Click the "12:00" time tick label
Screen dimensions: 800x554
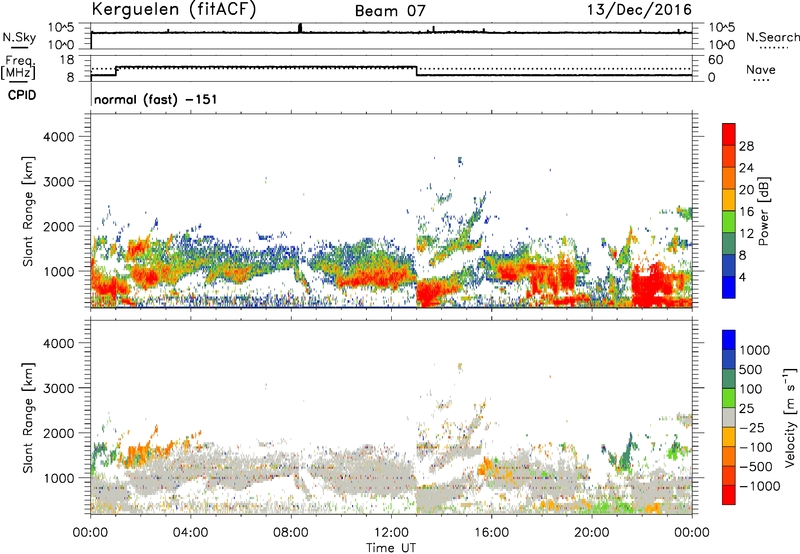pos(391,533)
